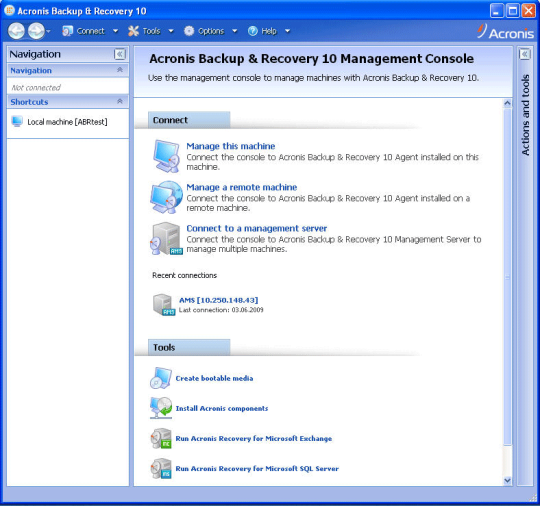The height and width of the screenshot is (506, 540).
Task: Click the Connect toolbar icon
Action: coord(67,31)
